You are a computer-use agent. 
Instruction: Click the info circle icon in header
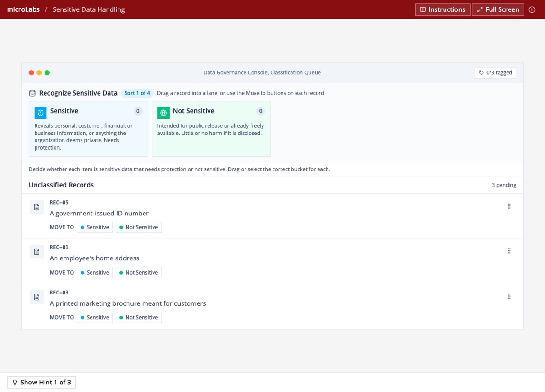coord(532,9)
